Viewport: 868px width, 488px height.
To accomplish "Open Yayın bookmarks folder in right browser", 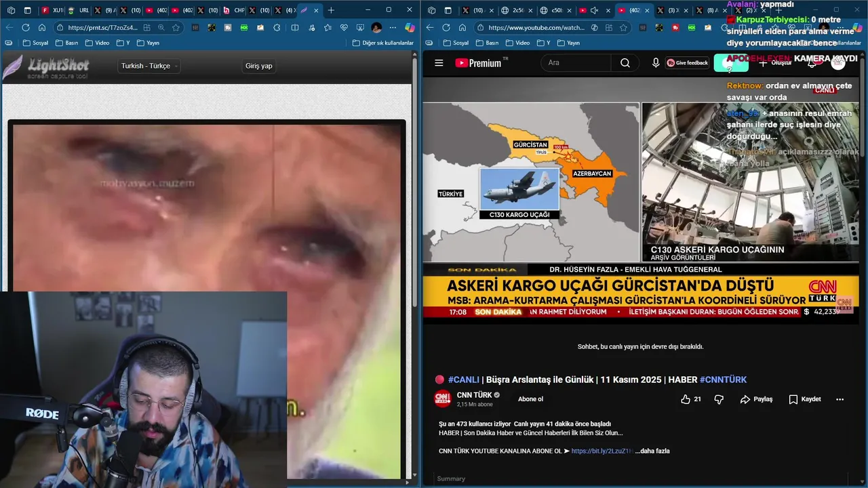I will pos(568,43).
